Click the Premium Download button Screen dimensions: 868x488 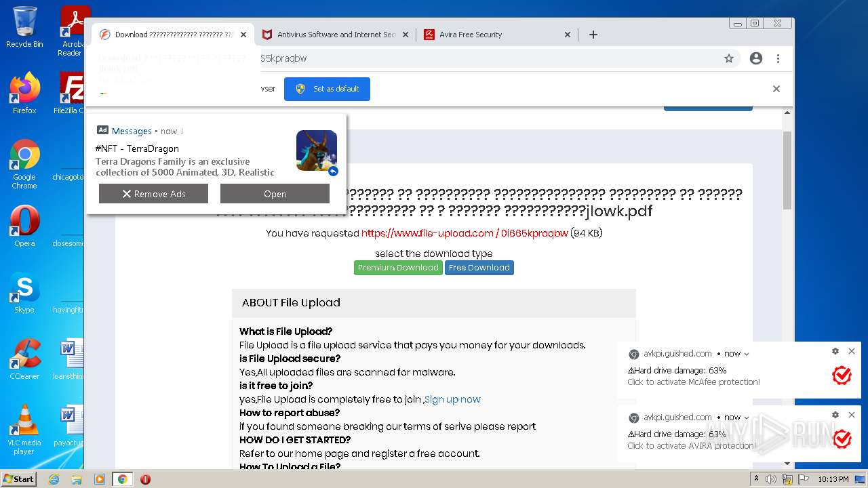[398, 268]
